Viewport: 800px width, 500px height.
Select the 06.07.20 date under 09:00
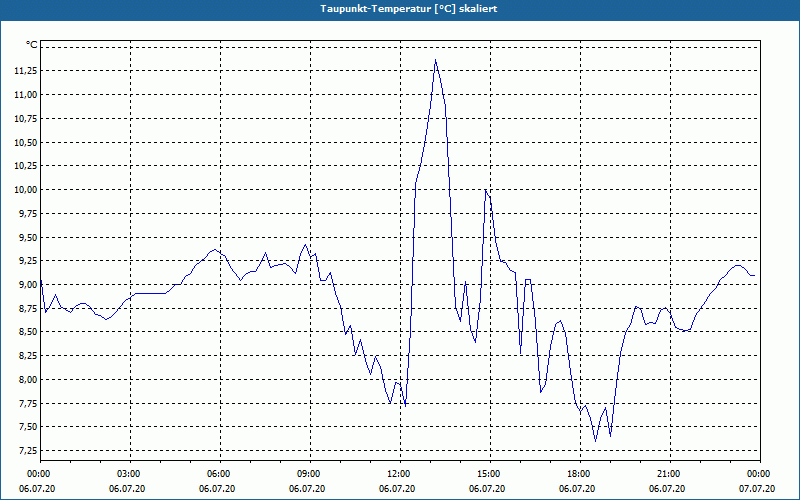tap(307, 489)
